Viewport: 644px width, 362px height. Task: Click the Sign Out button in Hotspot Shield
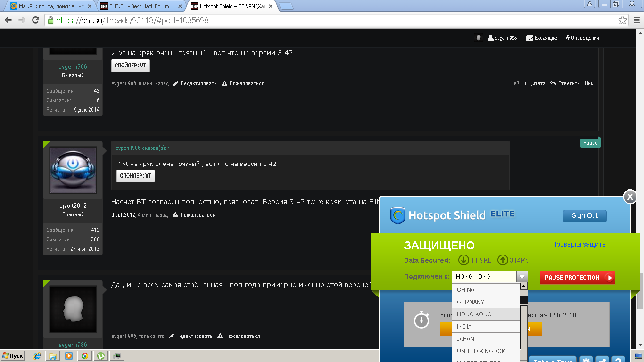[585, 216]
